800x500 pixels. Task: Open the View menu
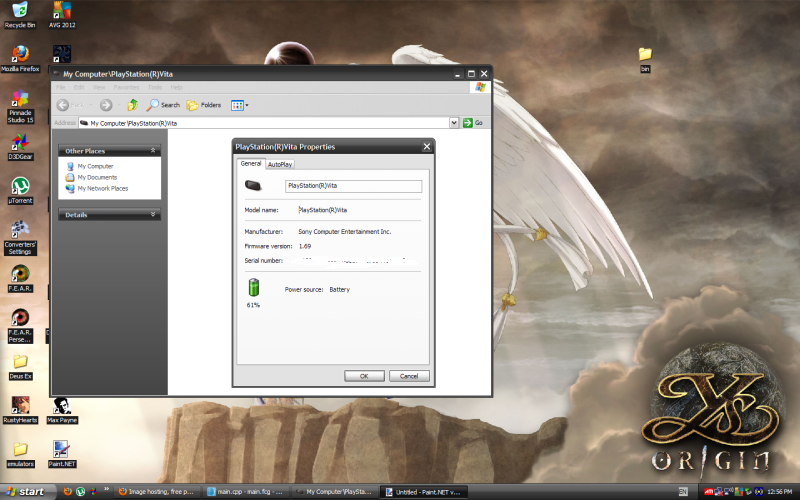99,87
